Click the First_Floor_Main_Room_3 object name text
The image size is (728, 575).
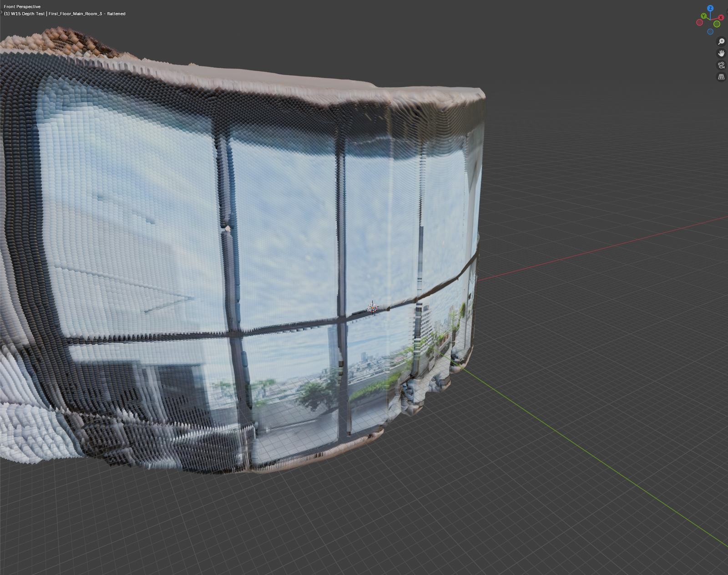pos(76,14)
